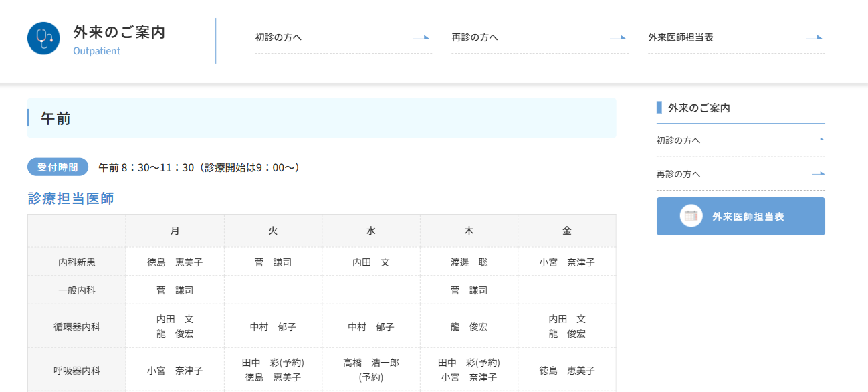Click 龍 俊宏 in 循環器内科 Thursday cell
This screenshot has width=868, height=392.
[469, 327]
